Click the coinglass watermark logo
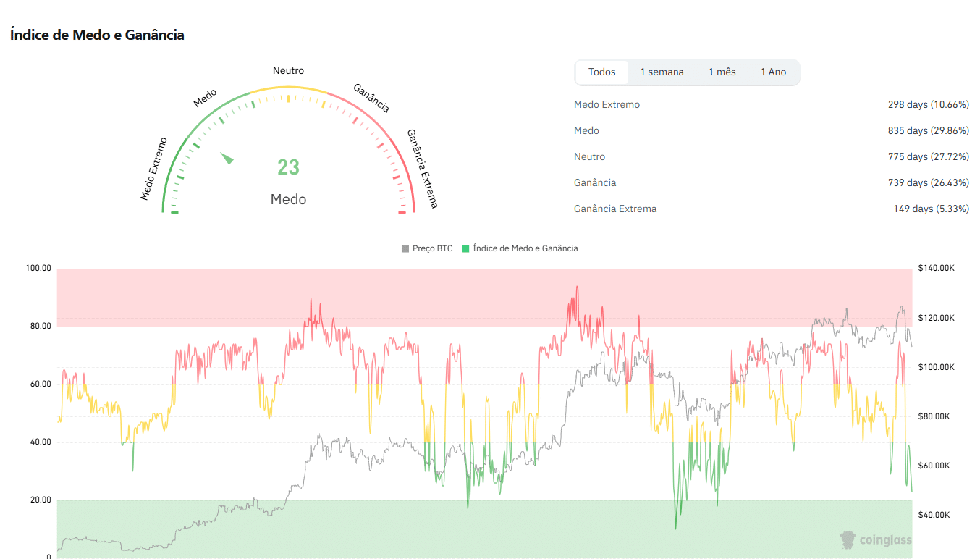Image resolution: width=980 pixels, height=559 pixels. (876, 539)
